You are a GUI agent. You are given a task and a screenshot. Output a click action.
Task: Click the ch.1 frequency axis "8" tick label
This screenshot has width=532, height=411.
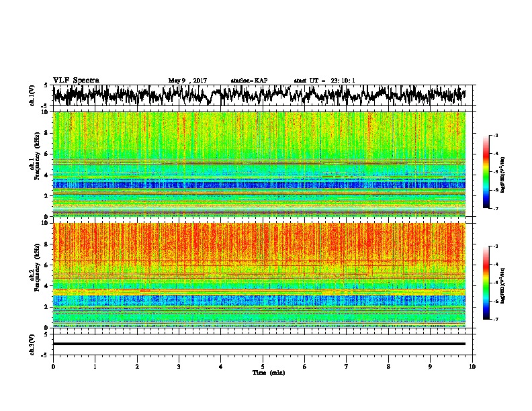click(x=48, y=133)
